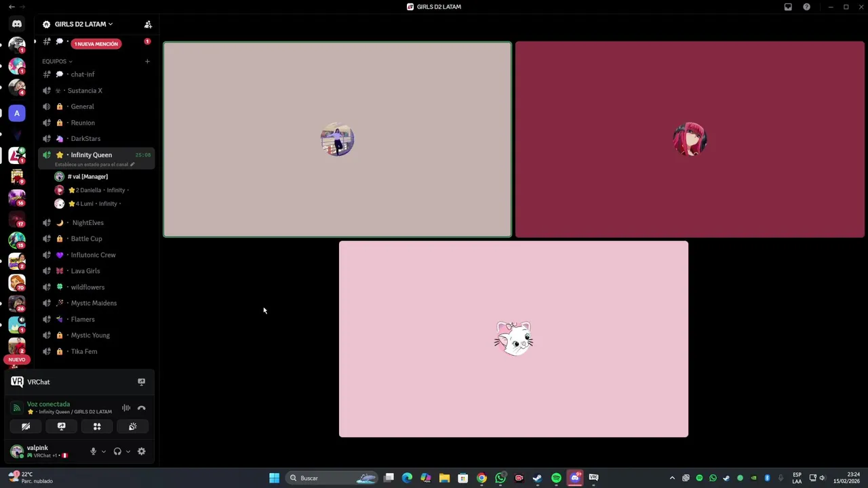
Task: Click the 'Voz conectada' status text
Action: click(x=48, y=404)
